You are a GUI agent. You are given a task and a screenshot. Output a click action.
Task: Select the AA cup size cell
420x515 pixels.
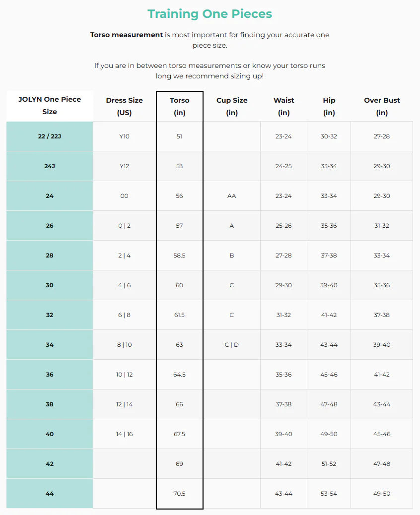tap(231, 196)
